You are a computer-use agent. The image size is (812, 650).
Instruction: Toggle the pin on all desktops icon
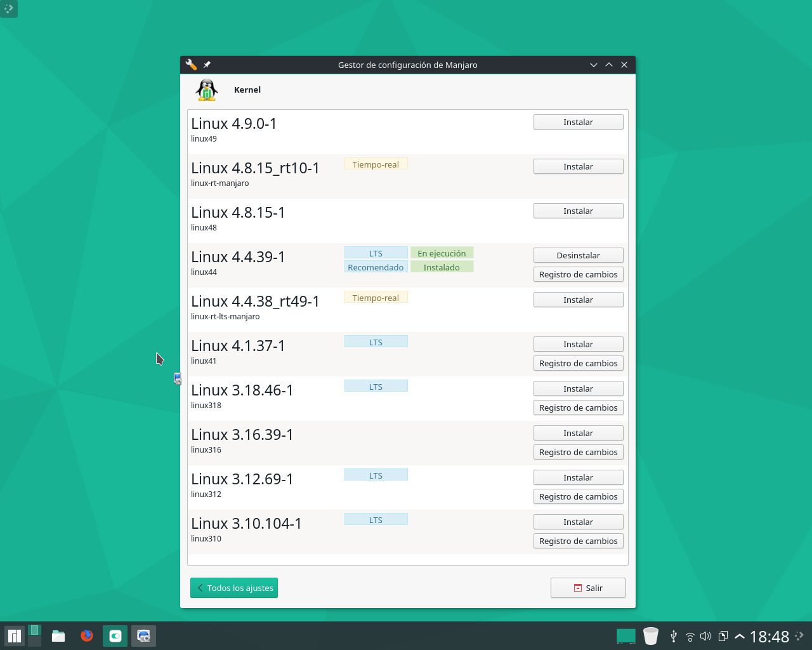207,65
